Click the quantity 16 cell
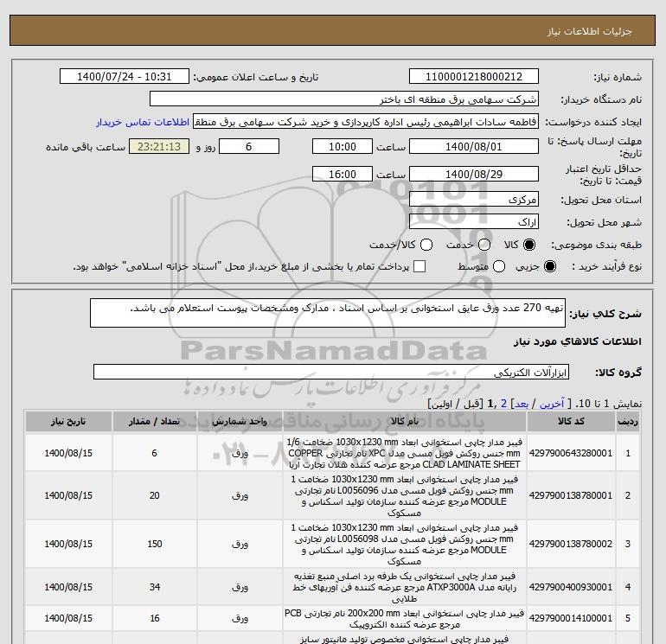 [x=155, y=619]
